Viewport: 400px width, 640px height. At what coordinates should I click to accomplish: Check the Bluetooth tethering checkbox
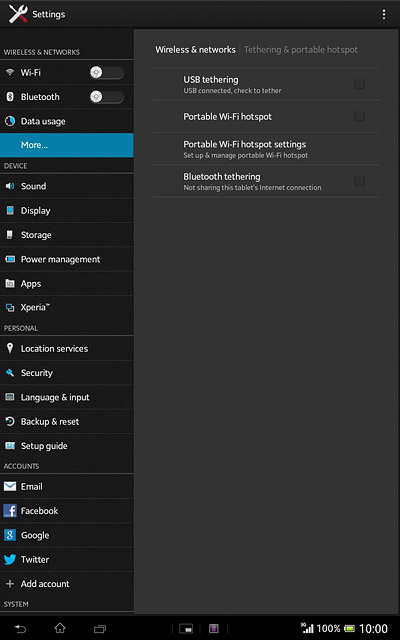point(360,181)
